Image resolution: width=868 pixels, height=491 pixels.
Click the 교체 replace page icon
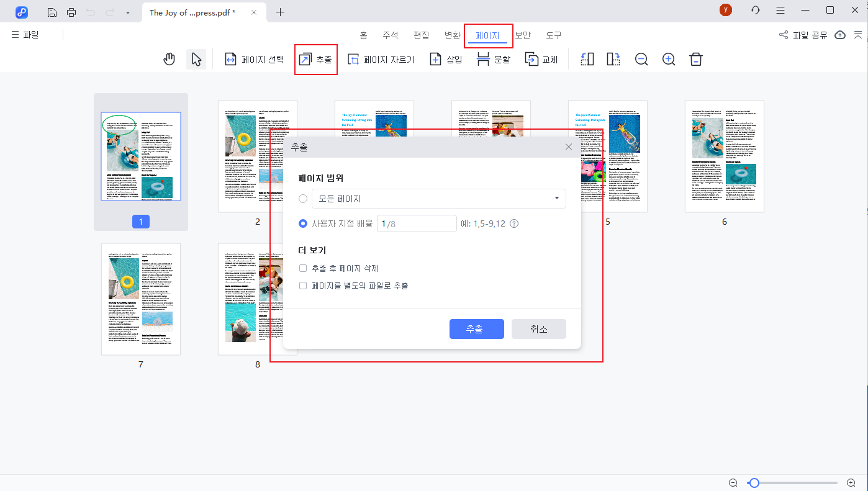pyautogui.click(x=531, y=58)
